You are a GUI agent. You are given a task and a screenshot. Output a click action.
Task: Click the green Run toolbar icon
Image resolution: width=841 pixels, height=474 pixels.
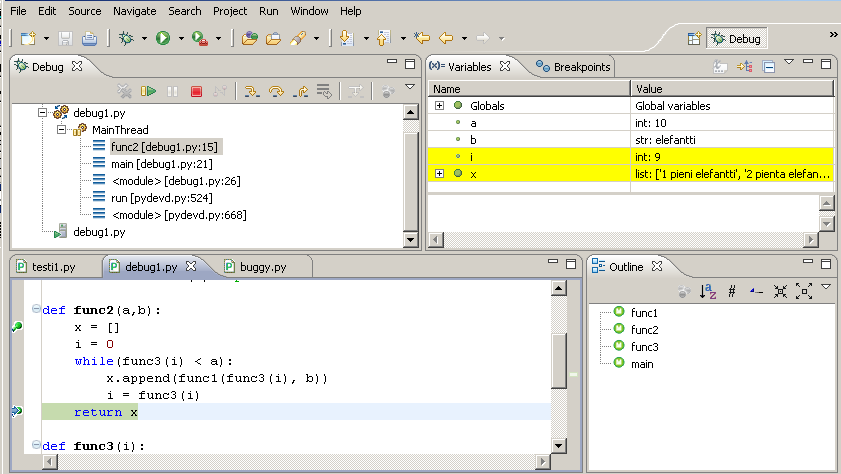point(162,38)
